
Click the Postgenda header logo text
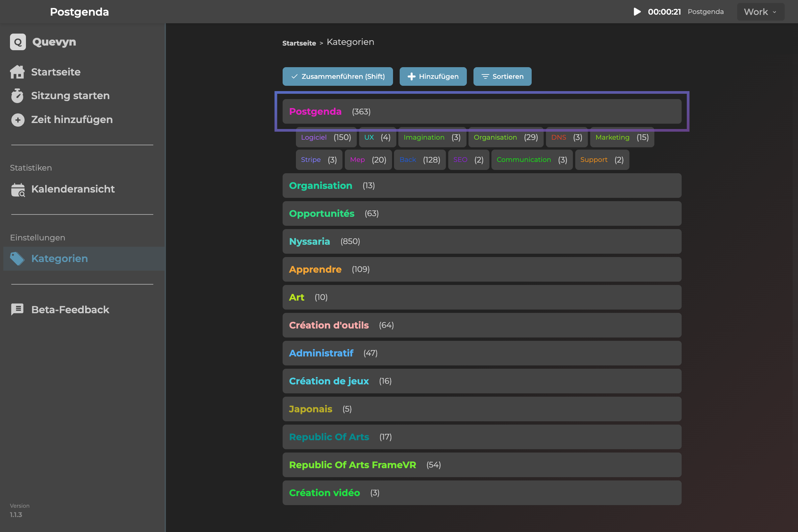point(79,12)
